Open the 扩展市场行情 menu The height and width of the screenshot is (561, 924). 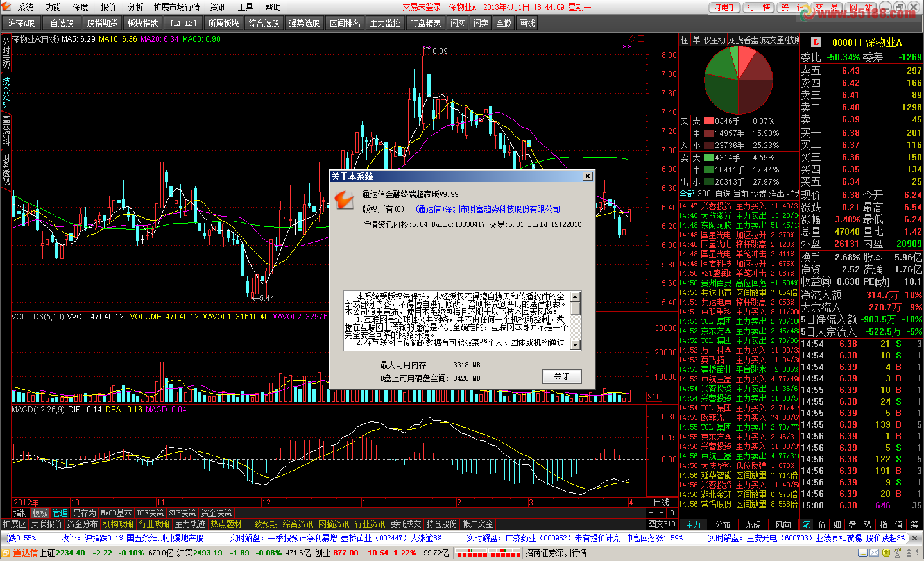176,7
